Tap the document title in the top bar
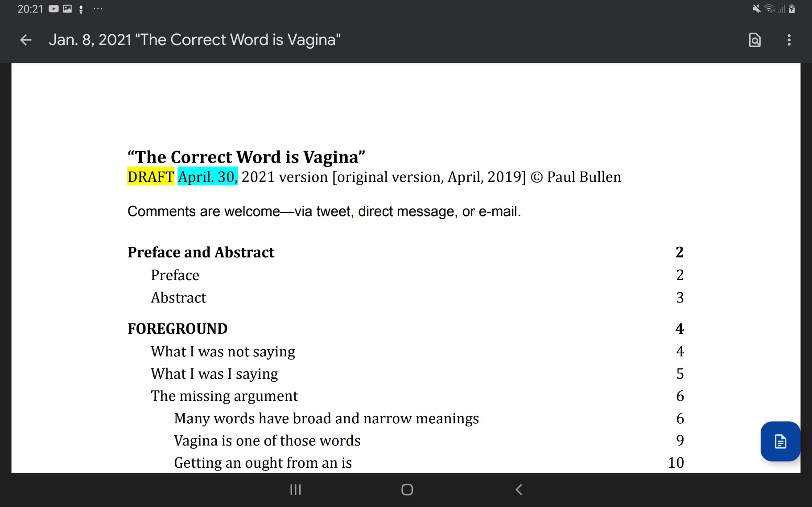812x507 pixels. click(194, 40)
